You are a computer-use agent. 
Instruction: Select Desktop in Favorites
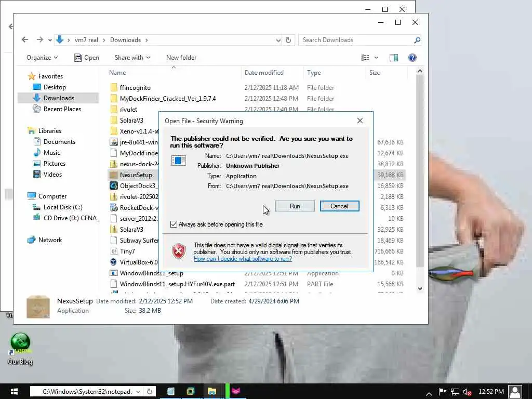click(54, 87)
